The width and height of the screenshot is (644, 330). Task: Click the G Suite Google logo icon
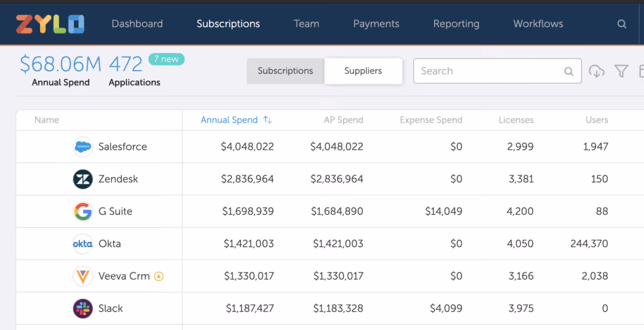pyautogui.click(x=82, y=211)
